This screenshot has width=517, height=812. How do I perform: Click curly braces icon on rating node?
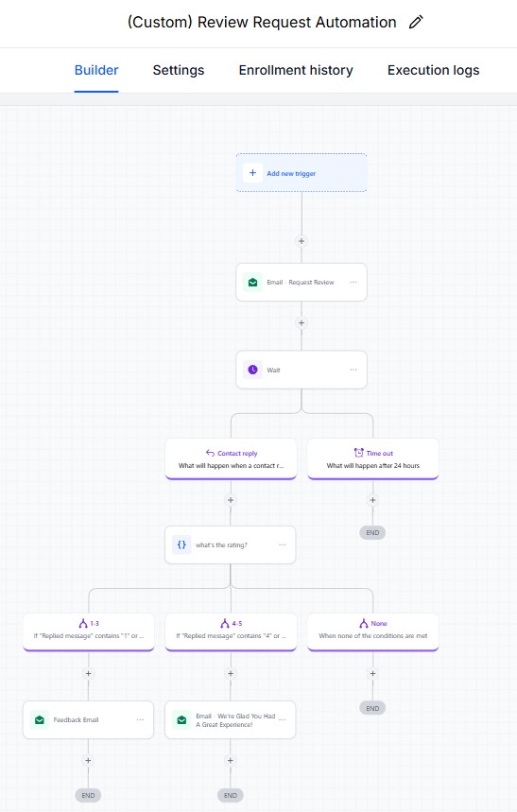[181, 544]
